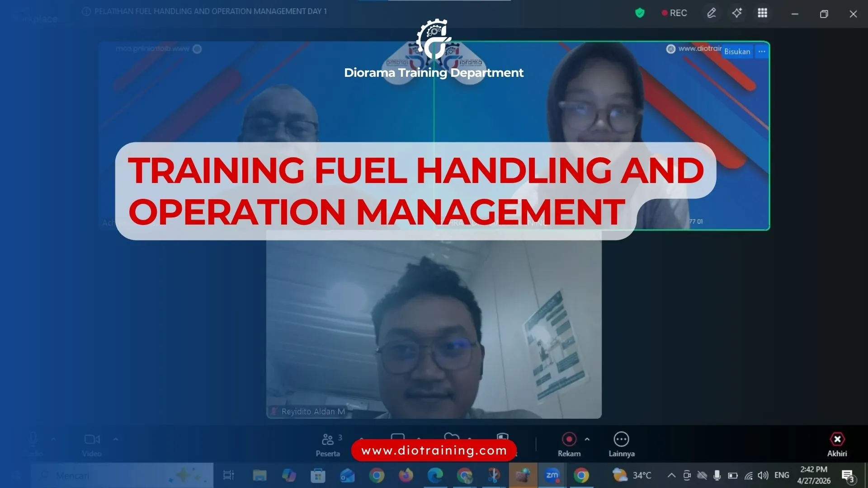Open the grid view layout selector
This screenshot has height=488, width=868.
pos(762,13)
